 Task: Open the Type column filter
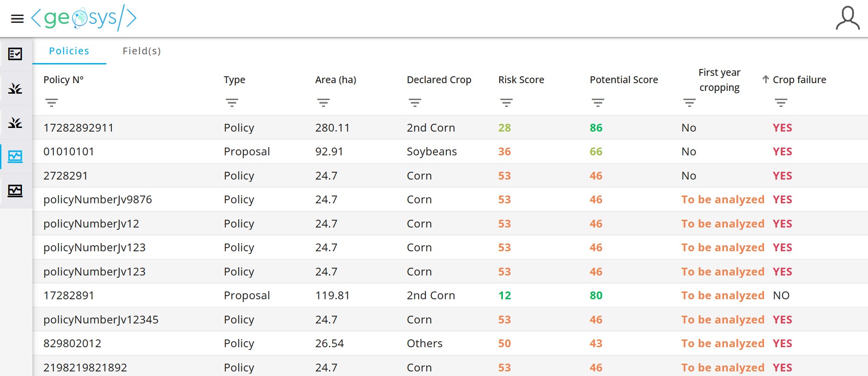click(x=232, y=103)
